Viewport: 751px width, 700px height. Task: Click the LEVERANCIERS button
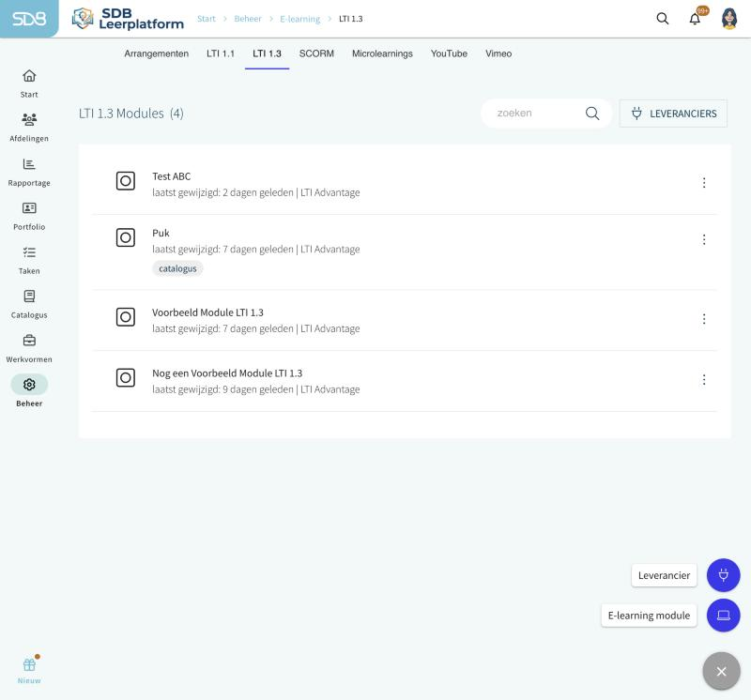[x=673, y=114]
